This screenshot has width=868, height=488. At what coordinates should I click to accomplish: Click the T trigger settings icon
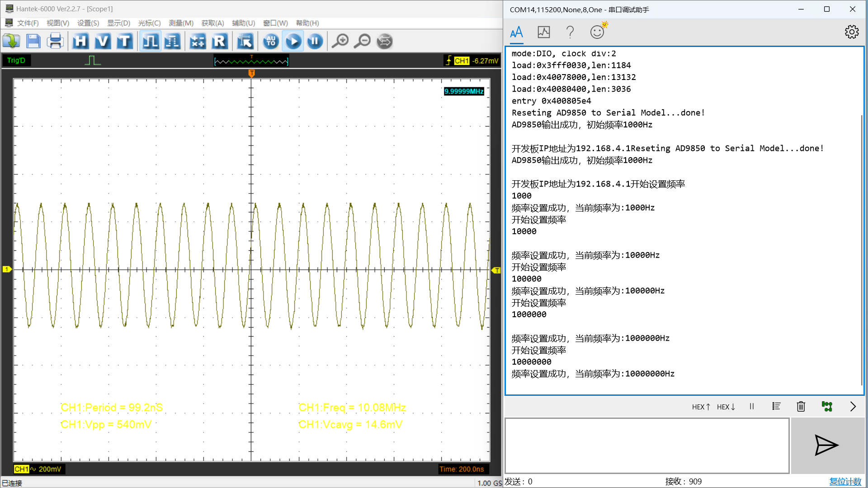[124, 42]
